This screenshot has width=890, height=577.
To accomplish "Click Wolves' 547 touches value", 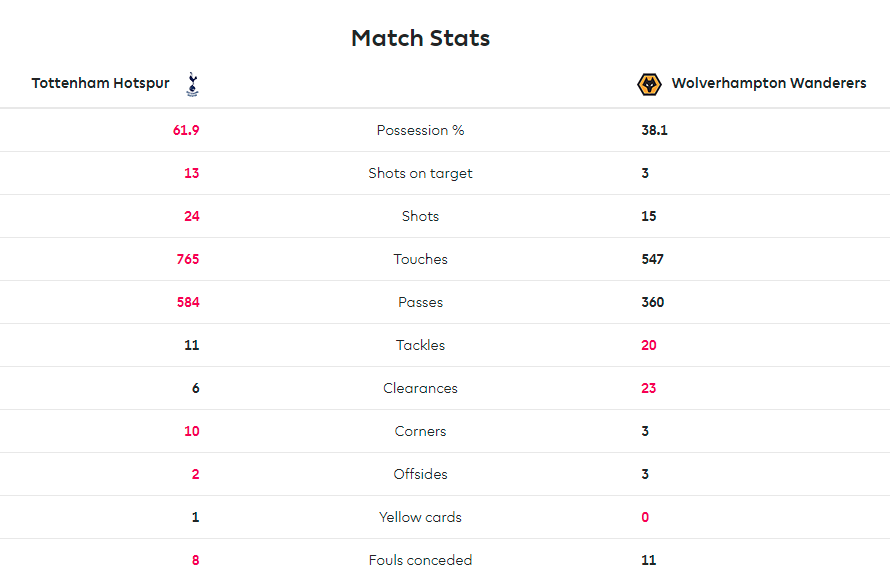I will (x=652, y=259).
